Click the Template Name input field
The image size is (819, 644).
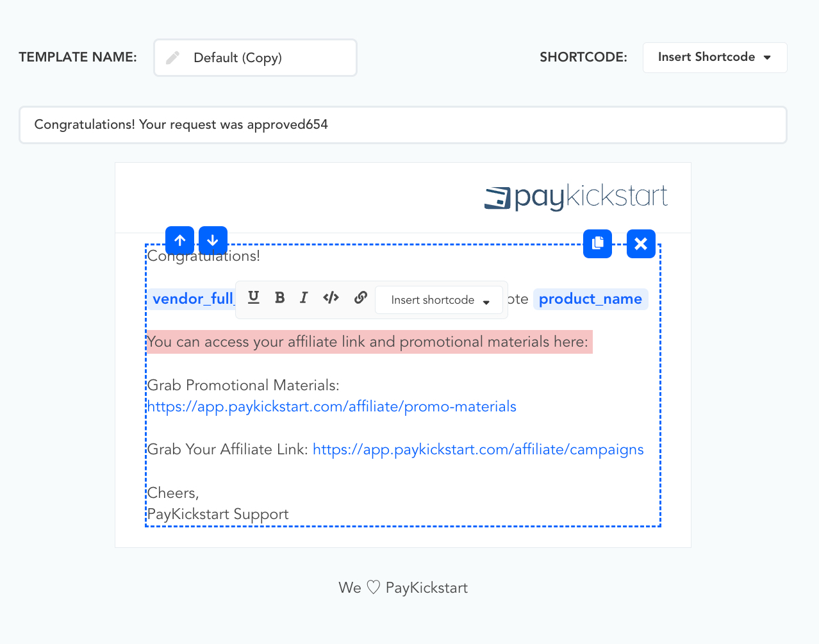point(269,58)
